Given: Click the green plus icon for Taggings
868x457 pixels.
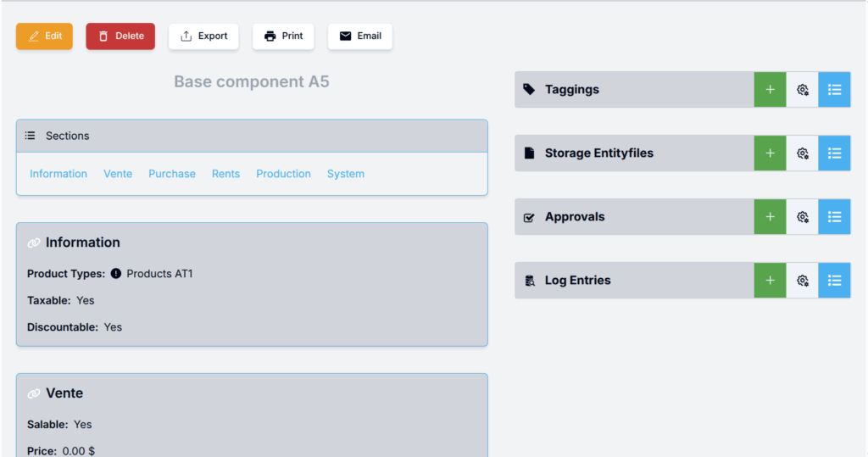Looking at the screenshot, I should pos(770,90).
